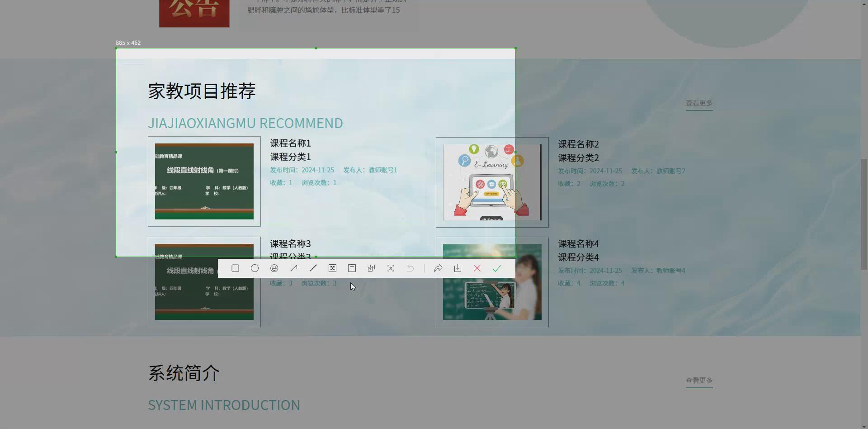
Task: Pin the screenshot to screen
Action: [371, 268]
